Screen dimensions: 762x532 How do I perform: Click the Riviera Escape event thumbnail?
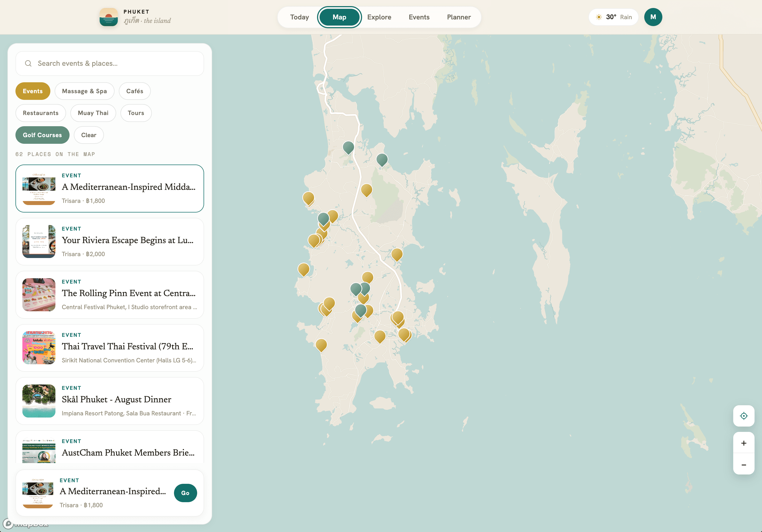tap(39, 242)
